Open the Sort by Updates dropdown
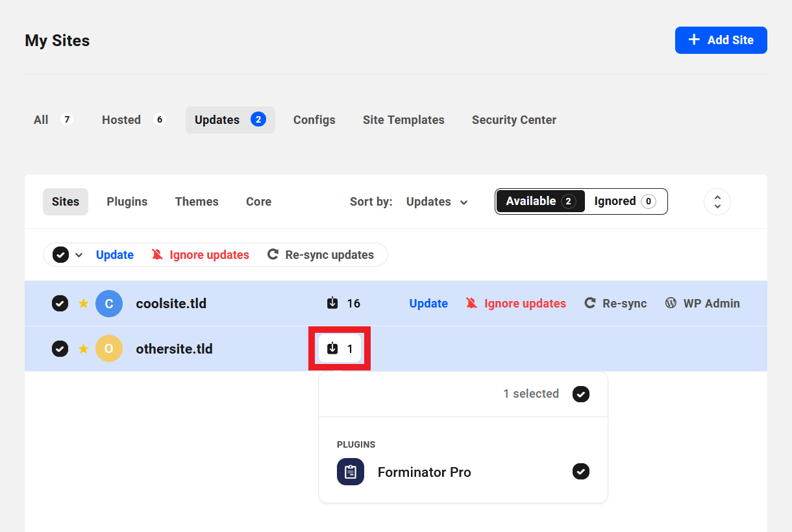The height and width of the screenshot is (532, 792). click(x=437, y=202)
